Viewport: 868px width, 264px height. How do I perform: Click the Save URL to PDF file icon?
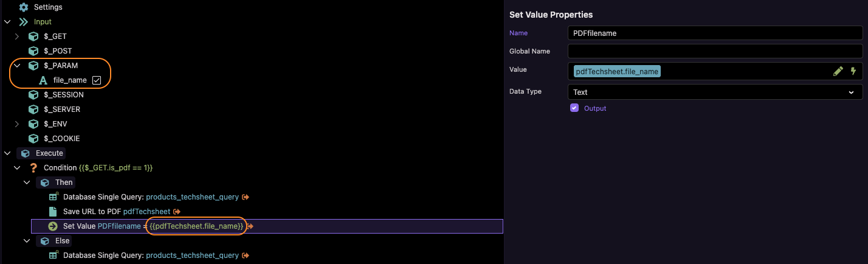click(x=53, y=212)
